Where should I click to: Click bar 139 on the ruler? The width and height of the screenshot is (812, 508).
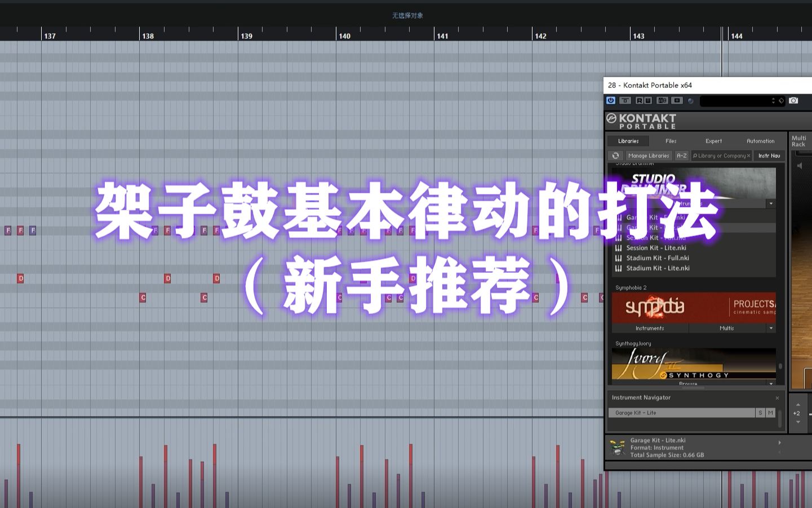(246, 36)
